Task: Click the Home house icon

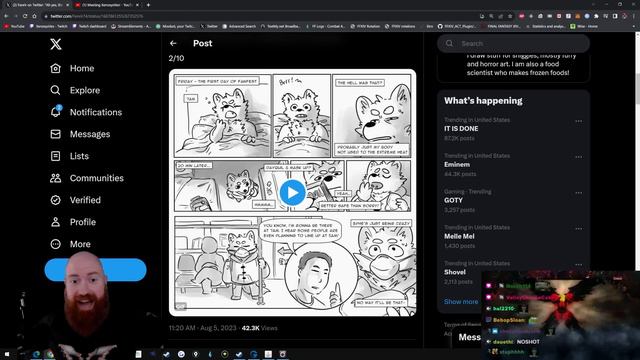Action: (56, 68)
